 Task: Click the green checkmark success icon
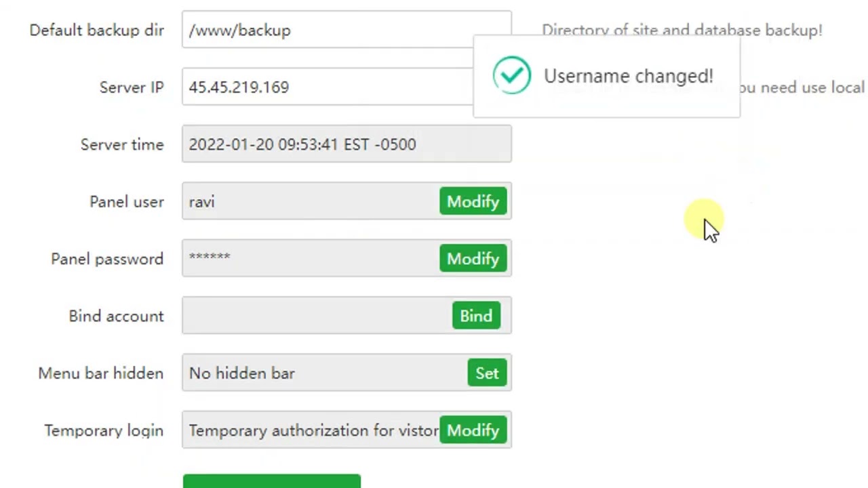[x=512, y=75]
